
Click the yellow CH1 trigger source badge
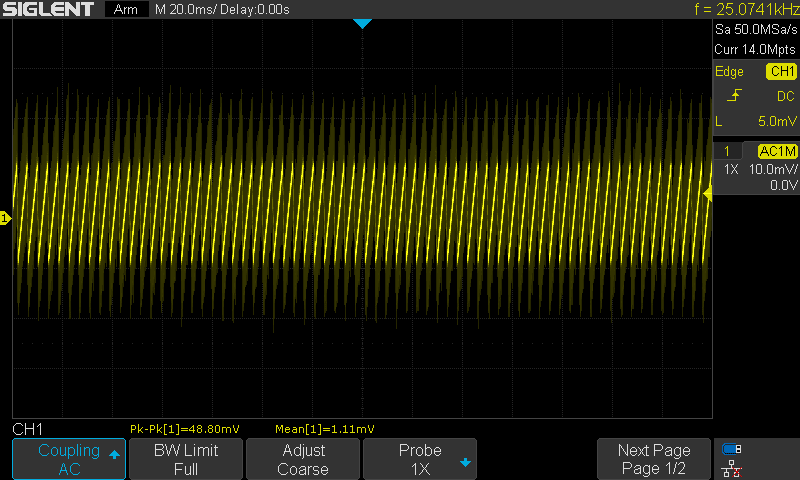click(780, 72)
